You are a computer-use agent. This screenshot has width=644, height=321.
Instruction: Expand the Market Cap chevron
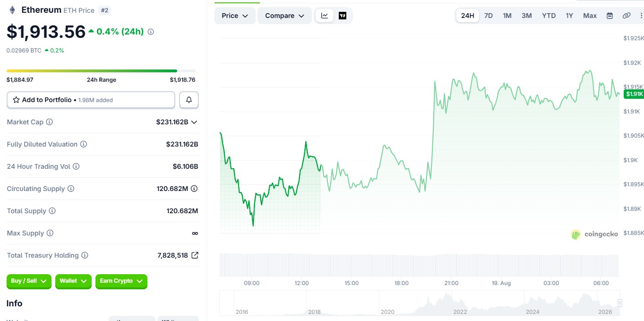point(194,122)
